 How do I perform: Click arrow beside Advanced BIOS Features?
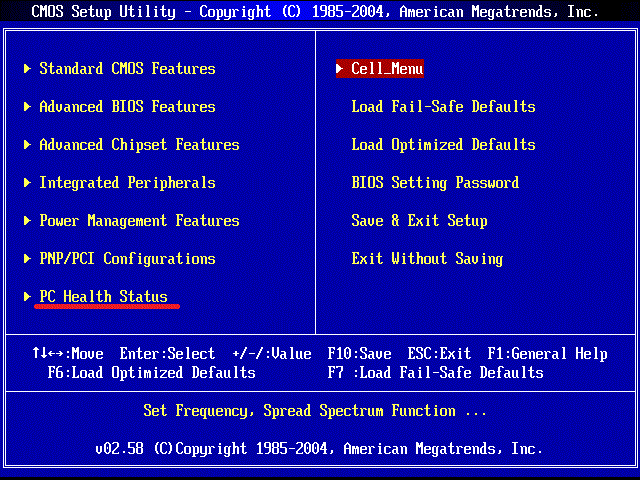pos(27,107)
